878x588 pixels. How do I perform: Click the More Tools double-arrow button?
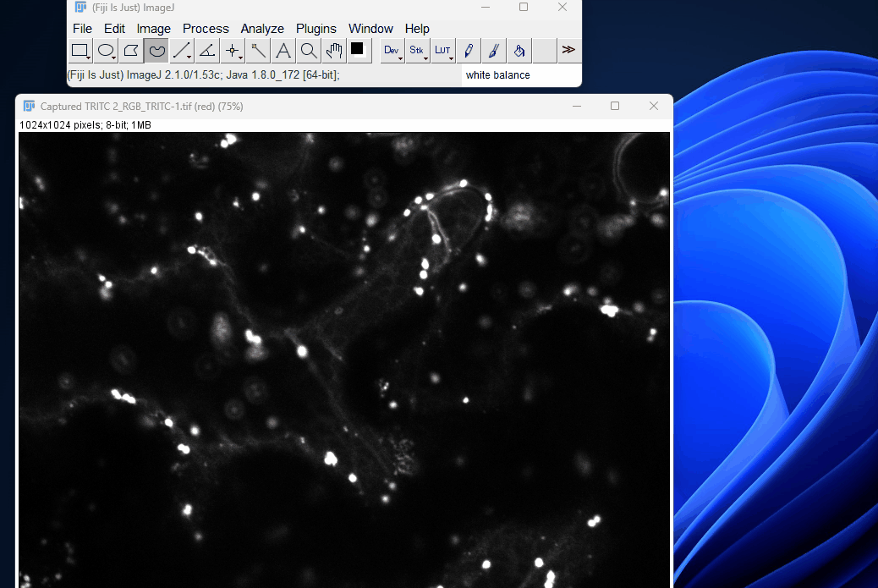568,51
